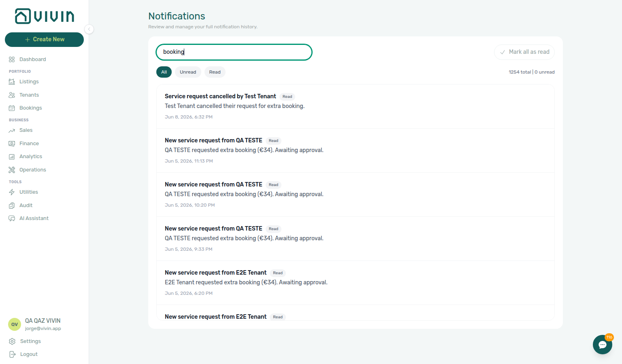Open Utilities tools page
Viewport: 622px width, 364px height.
point(29,192)
